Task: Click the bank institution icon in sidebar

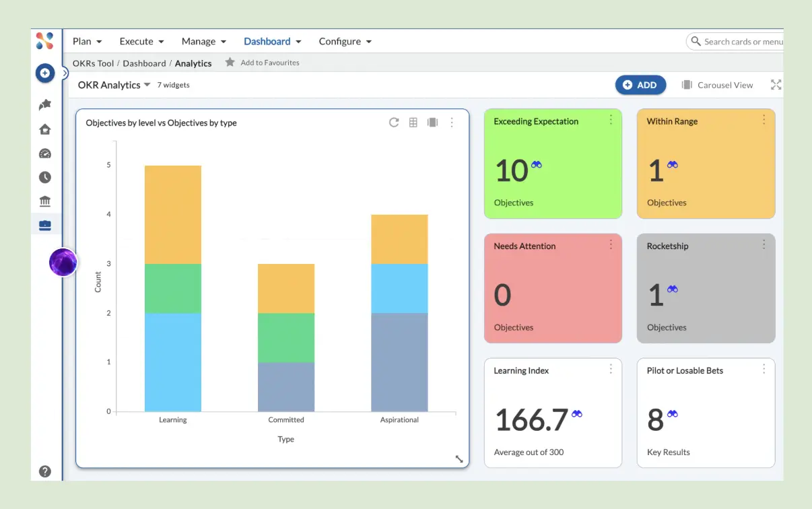Action: click(x=44, y=201)
